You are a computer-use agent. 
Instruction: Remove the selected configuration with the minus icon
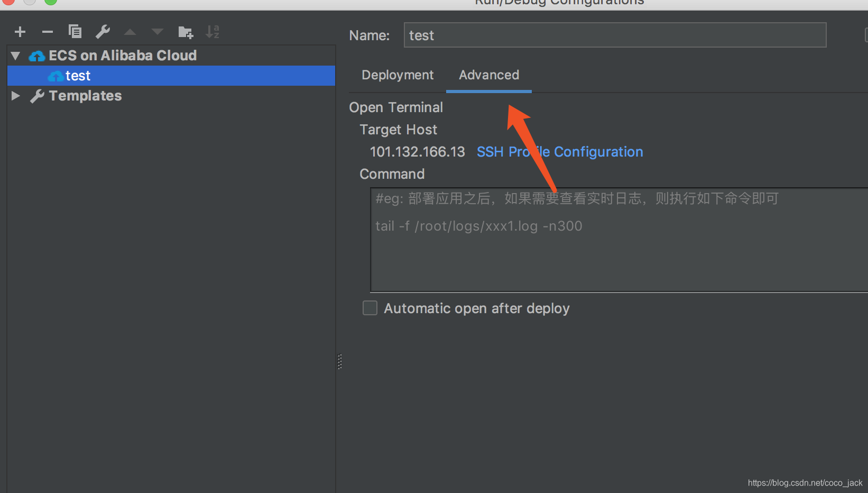pyautogui.click(x=48, y=32)
